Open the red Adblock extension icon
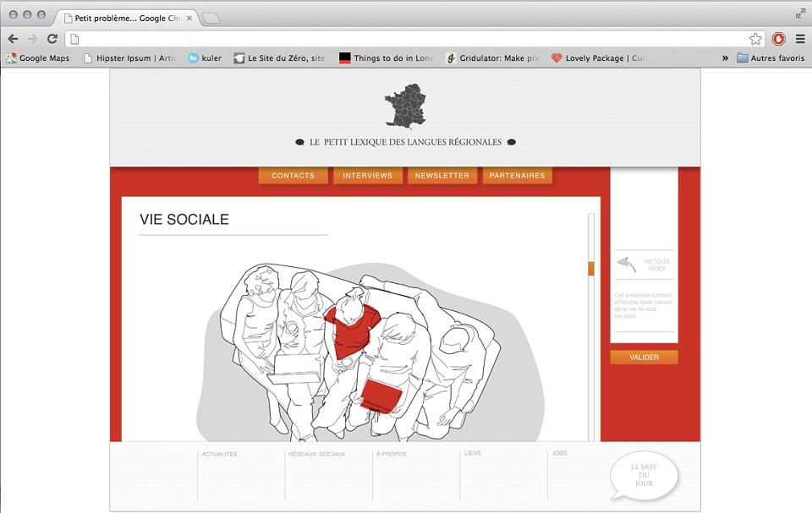The image size is (812, 513). (778, 39)
